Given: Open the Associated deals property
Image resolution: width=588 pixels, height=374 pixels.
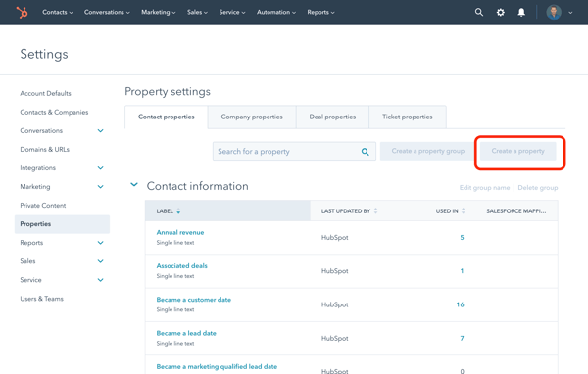Looking at the screenshot, I should click(181, 266).
